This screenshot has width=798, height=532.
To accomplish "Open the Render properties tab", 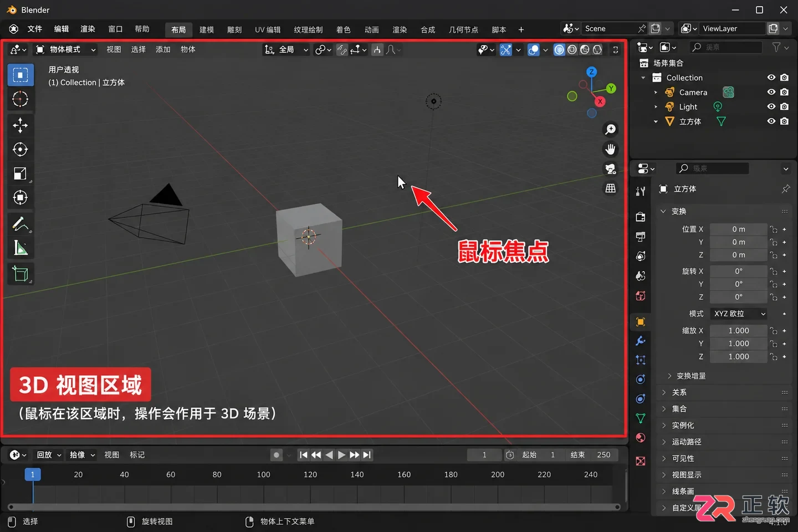I will tap(641, 217).
